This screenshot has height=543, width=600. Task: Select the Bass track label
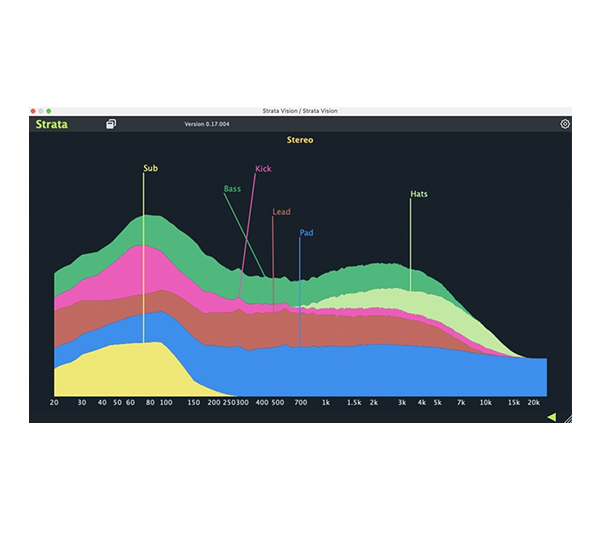(232, 188)
